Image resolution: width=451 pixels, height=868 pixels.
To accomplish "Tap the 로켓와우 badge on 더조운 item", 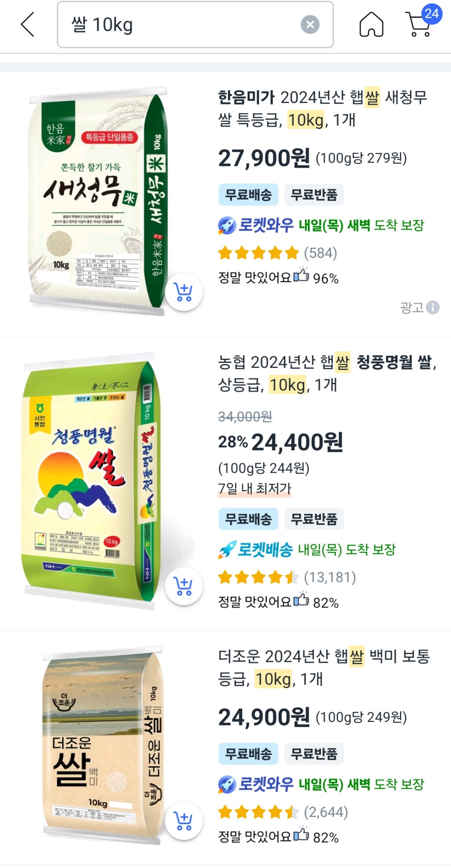I will tap(256, 784).
